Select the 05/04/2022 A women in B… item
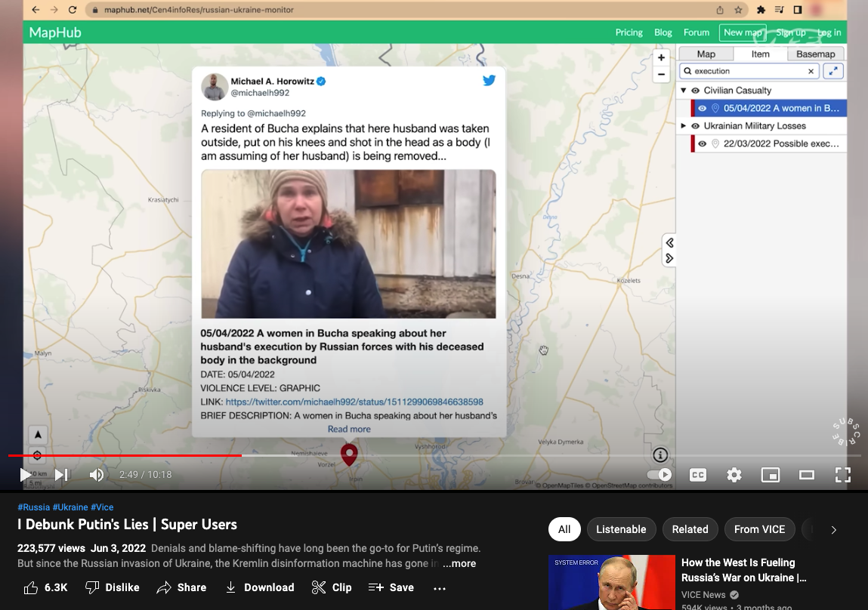Image resolution: width=868 pixels, height=610 pixels. tap(768, 109)
